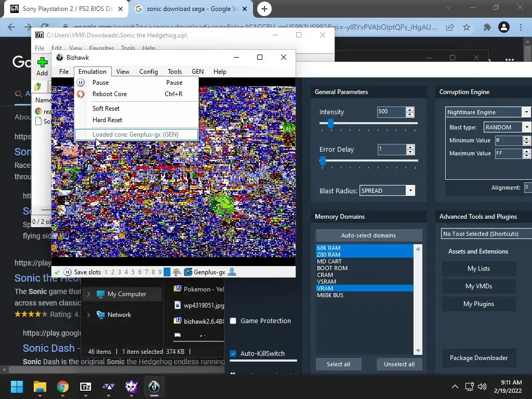Open 7-Zip from the taskbar

point(86,387)
